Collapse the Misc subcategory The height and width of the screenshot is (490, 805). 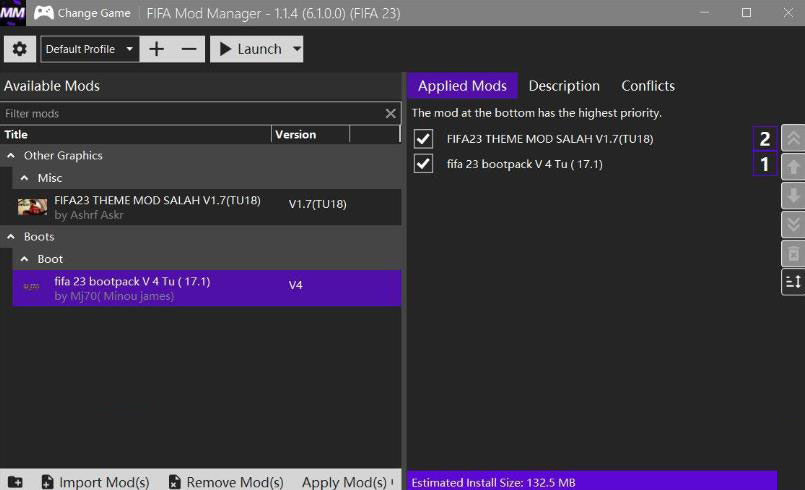pyautogui.click(x=24, y=178)
